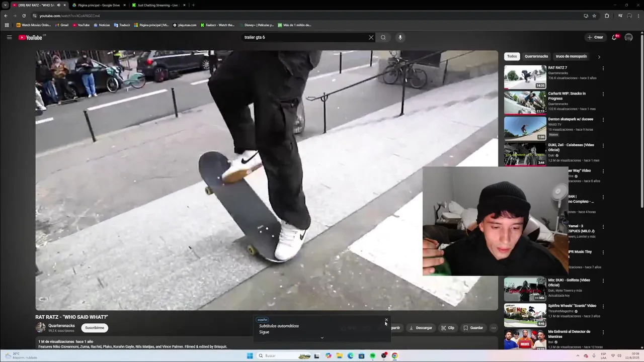Clear the 'trailer gta 6' search text
This screenshot has height=362, width=644.
371,37
